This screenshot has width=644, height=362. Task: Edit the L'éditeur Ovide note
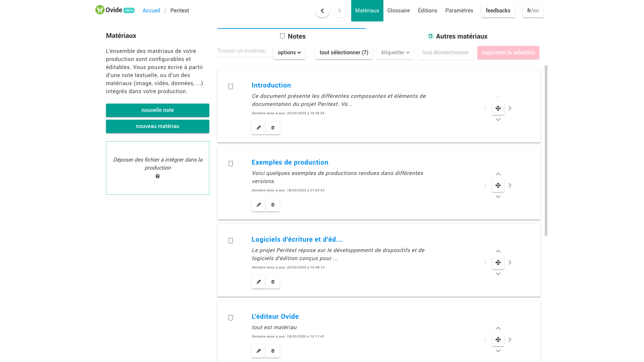point(259,351)
